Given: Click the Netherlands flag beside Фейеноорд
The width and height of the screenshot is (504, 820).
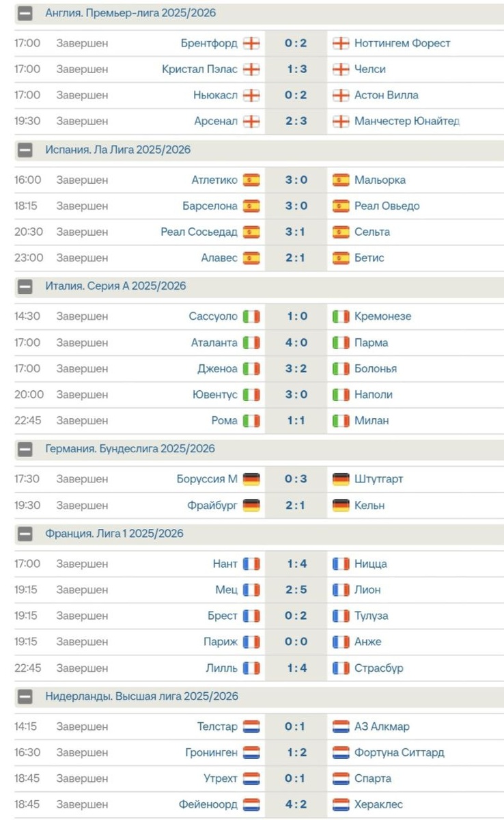Looking at the screenshot, I should click(251, 804).
